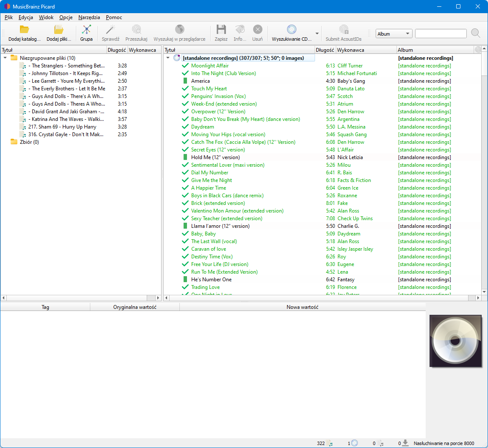Select track Valentino Mon Amour (extended version)
The height and width of the screenshot is (448, 488).
tap(237, 211)
